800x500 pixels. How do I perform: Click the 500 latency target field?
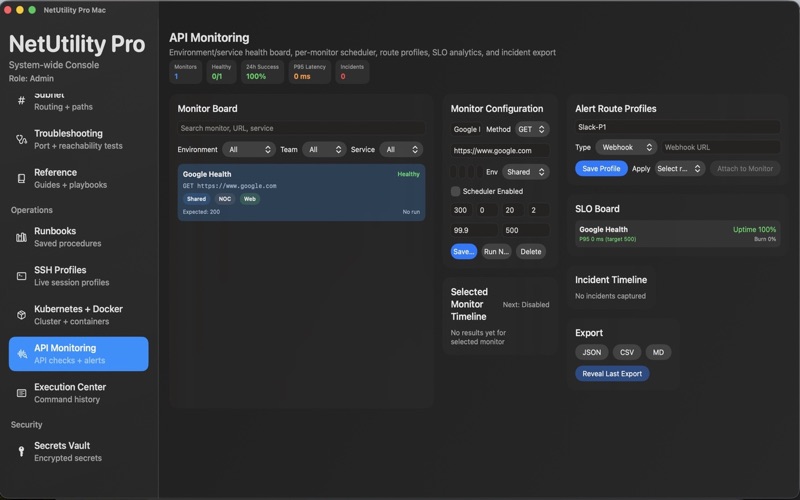pyautogui.click(x=526, y=230)
